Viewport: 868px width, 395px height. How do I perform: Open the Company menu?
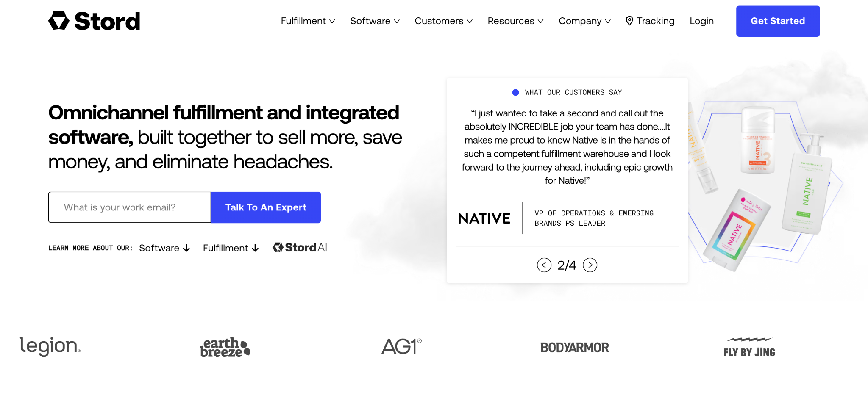click(x=584, y=21)
